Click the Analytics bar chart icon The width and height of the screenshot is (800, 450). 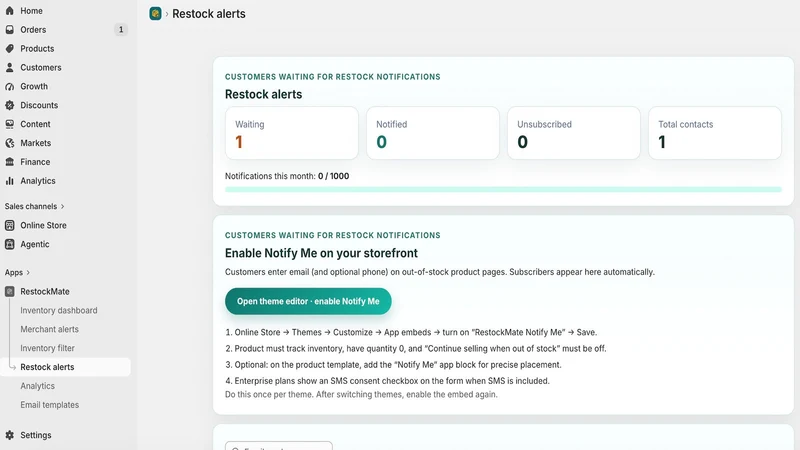tap(10, 181)
